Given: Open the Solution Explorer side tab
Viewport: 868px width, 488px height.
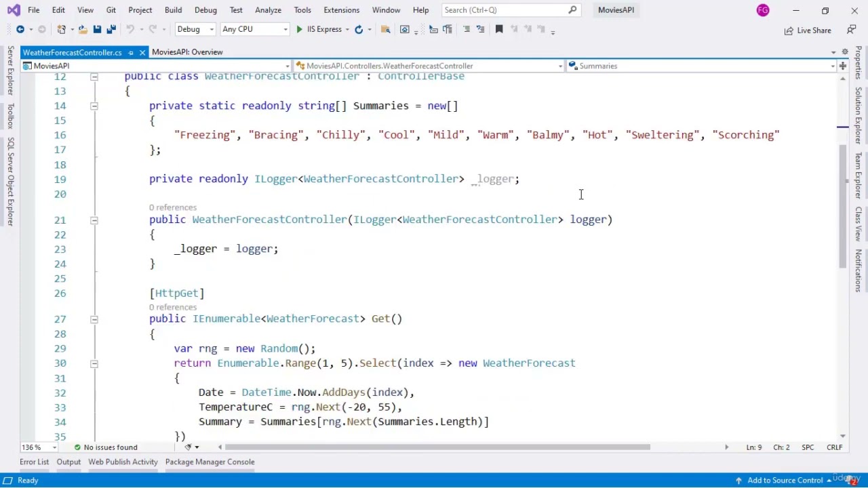Looking at the screenshot, I should click(x=858, y=115).
